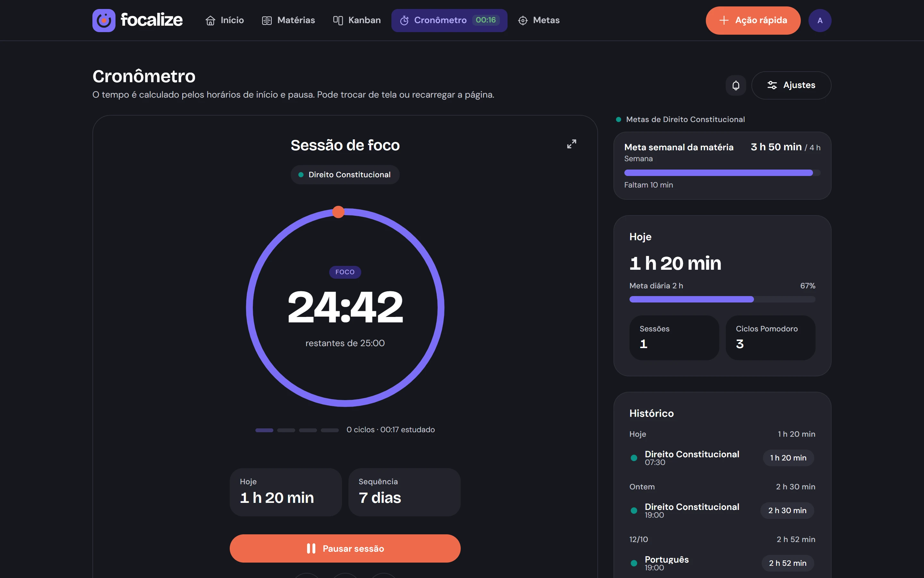Switch to the Kanban tab

357,20
